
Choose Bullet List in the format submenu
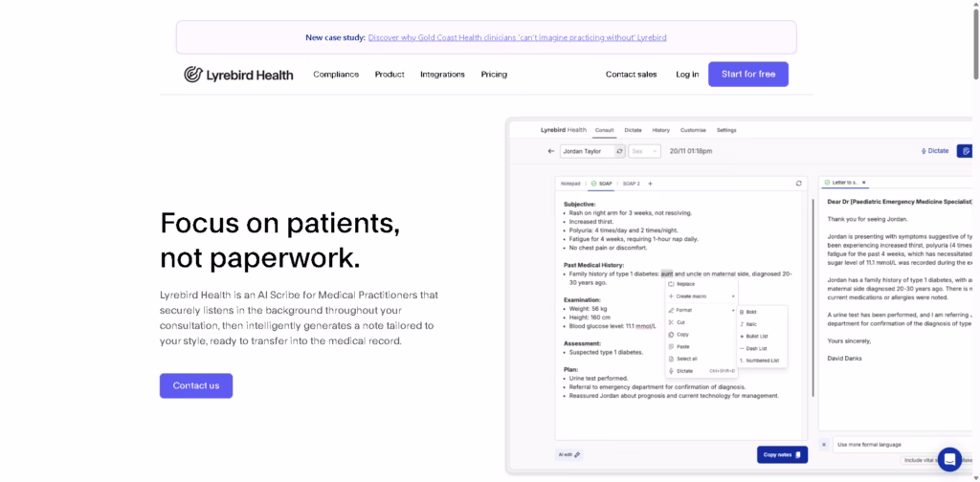point(756,336)
